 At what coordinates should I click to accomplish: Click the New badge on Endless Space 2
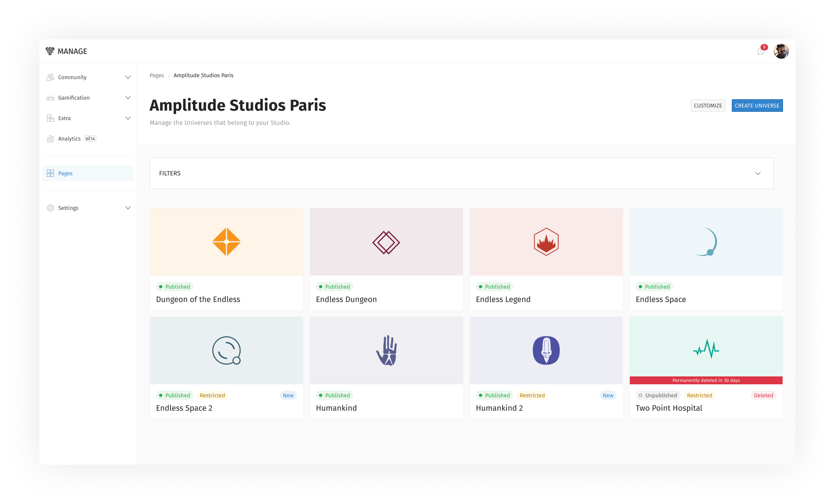(x=288, y=395)
